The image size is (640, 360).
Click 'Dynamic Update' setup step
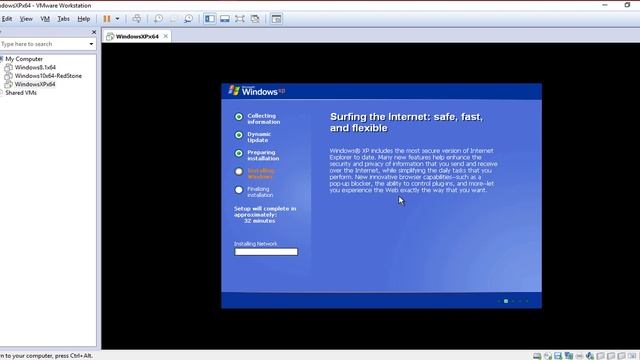(x=259, y=137)
